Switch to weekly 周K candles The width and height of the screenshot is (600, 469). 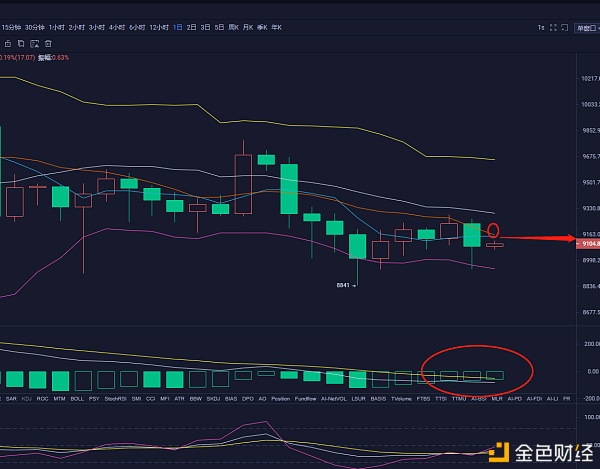click(233, 28)
